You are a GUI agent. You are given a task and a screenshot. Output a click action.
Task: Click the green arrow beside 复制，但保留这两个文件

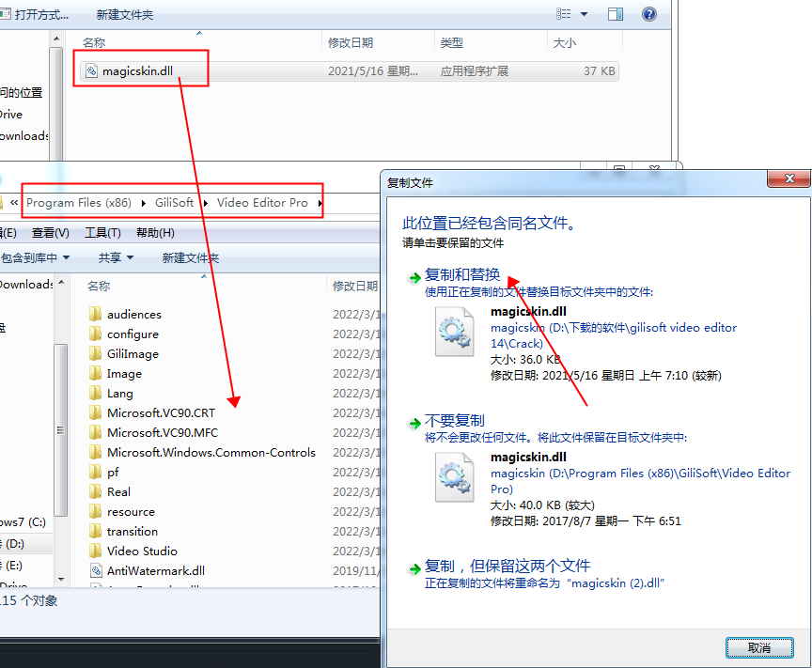pyautogui.click(x=414, y=569)
